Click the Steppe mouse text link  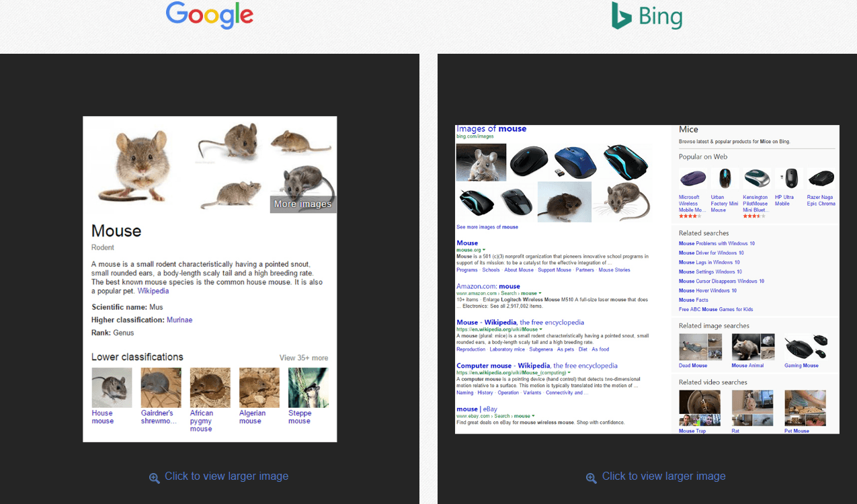[x=300, y=417]
